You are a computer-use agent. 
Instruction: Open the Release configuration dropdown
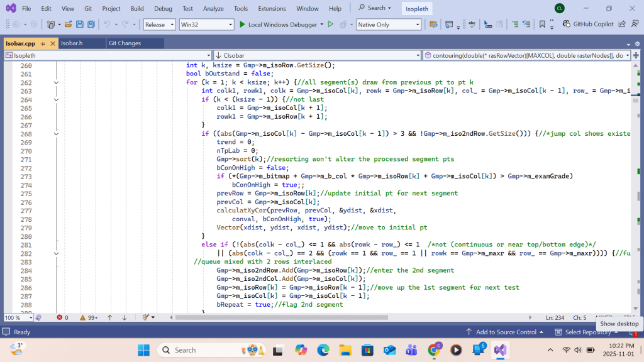point(159,25)
